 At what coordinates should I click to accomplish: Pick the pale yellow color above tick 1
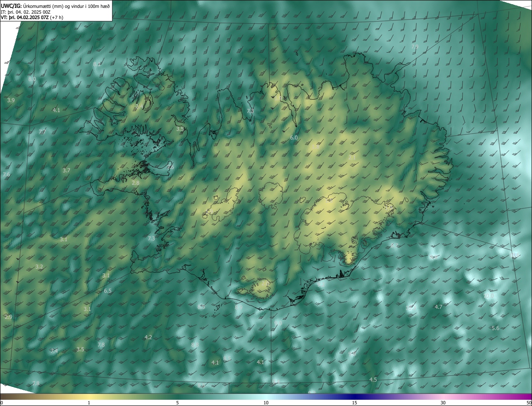click(x=89, y=396)
